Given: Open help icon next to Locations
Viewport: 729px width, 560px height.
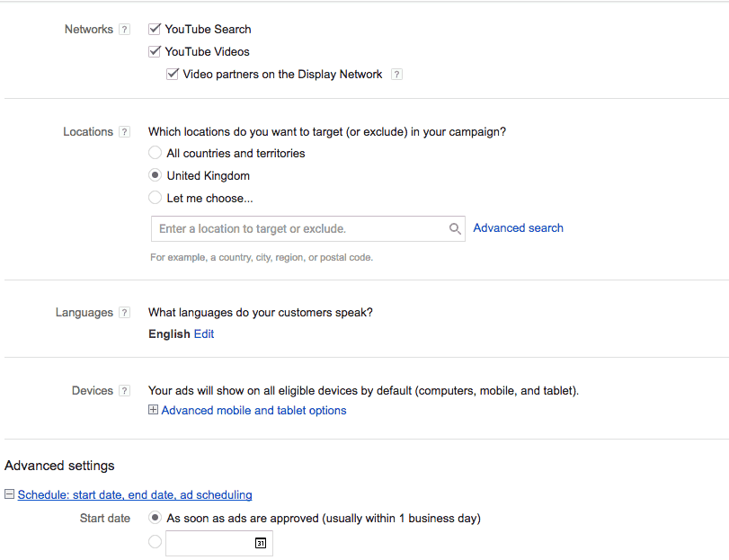Looking at the screenshot, I should [124, 132].
